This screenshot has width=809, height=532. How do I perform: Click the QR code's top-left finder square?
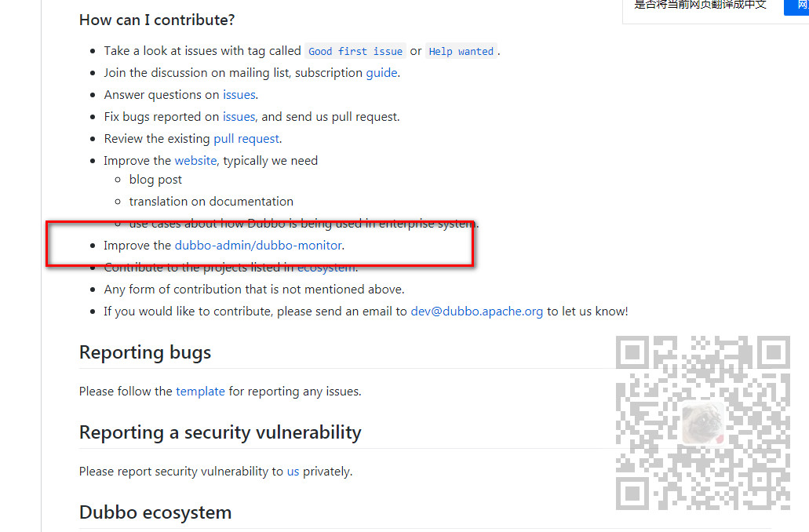pyautogui.click(x=632, y=352)
